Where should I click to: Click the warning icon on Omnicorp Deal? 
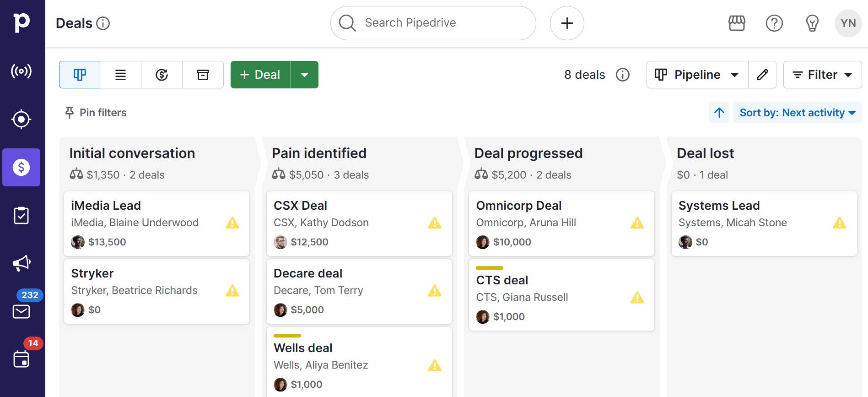[637, 223]
